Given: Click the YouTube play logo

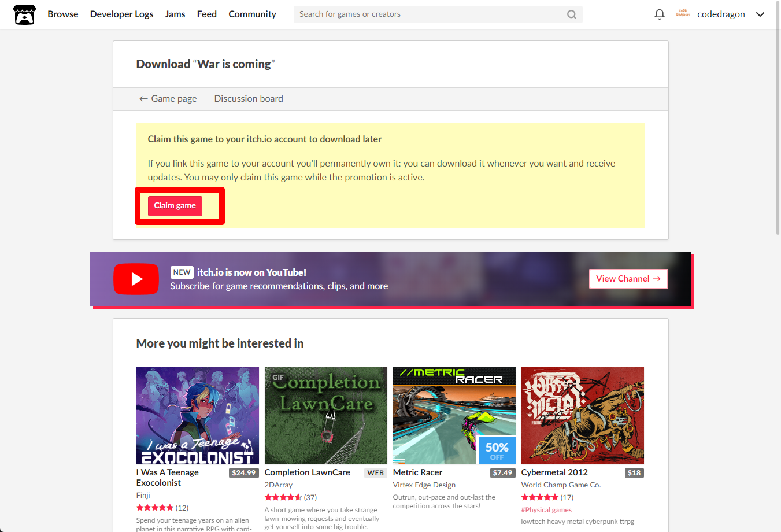Looking at the screenshot, I should click(136, 279).
